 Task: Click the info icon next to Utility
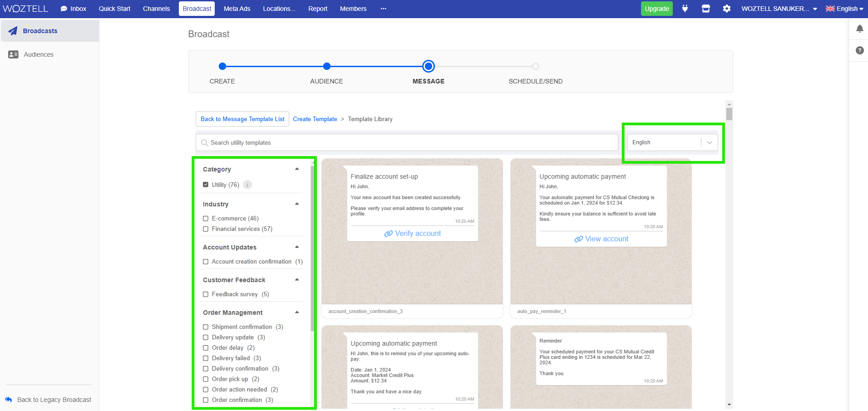click(x=247, y=185)
